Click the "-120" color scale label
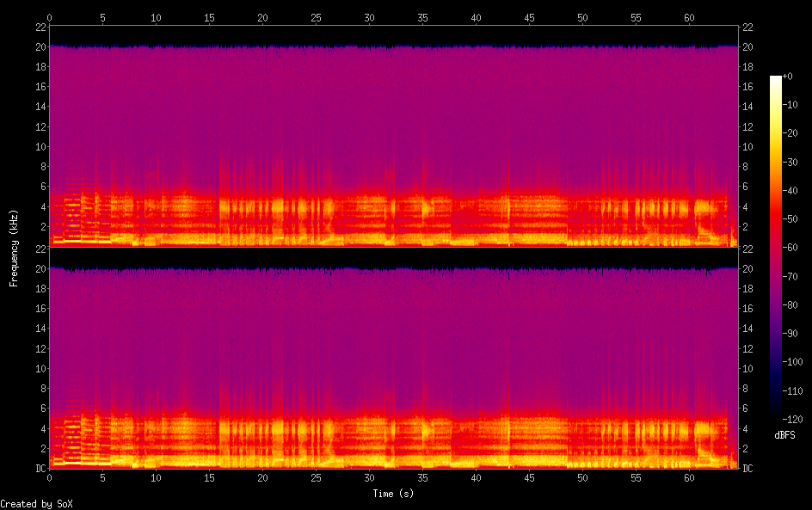Image resolution: width=812 pixels, height=510 pixels. [x=793, y=420]
